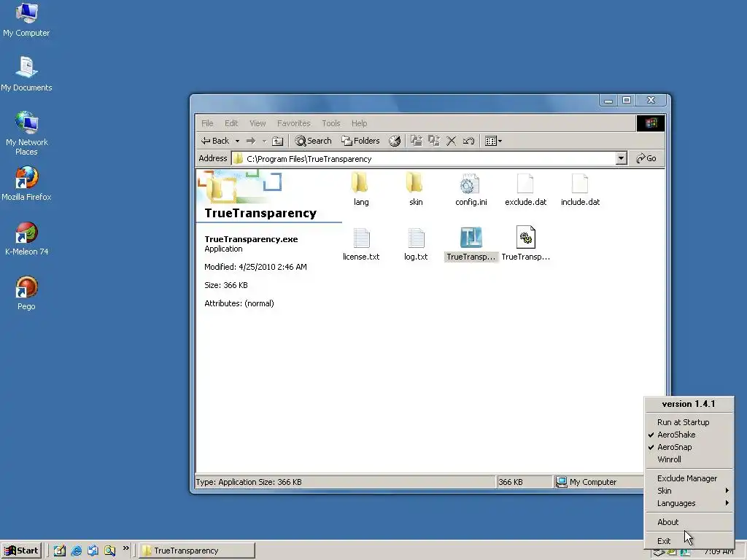The image size is (747, 560).
Task: Open the Forward button history dropdown arrow
Action: pyautogui.click(x=264, y=141)
